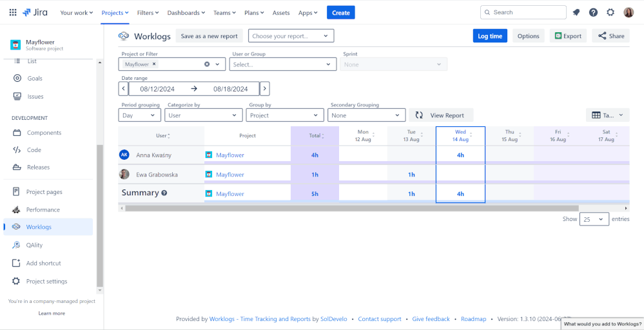The image size is (644, 330).
Task: Click the Contact support link
Action: [x=380, y=319]
